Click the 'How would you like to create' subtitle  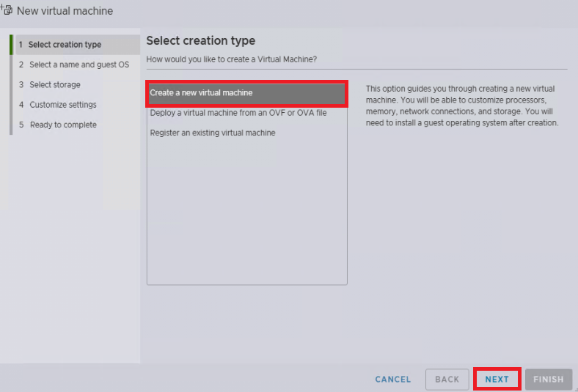point(232,59)
